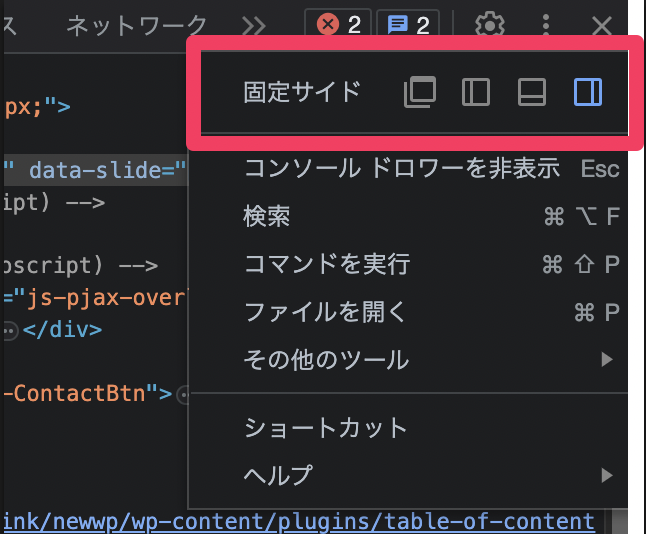Choose 検索 from the menu

pos(408,216)
